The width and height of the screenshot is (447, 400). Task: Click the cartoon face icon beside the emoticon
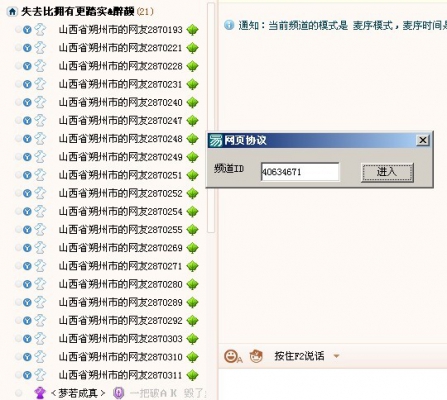click(256, 356)
